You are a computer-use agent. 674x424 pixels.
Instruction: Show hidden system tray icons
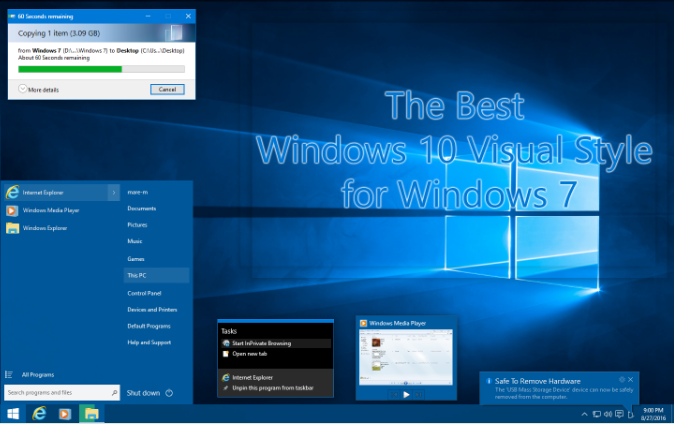pos(584,415)
